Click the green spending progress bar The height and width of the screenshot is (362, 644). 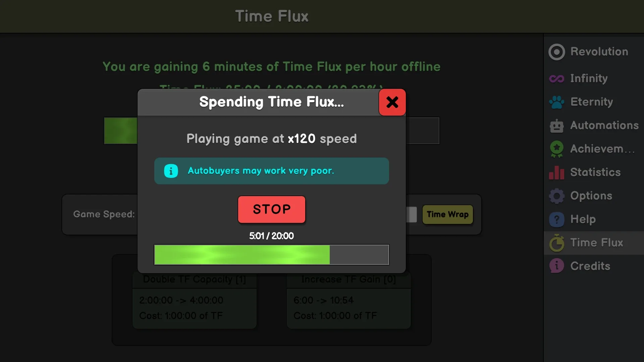click(272, 255)
